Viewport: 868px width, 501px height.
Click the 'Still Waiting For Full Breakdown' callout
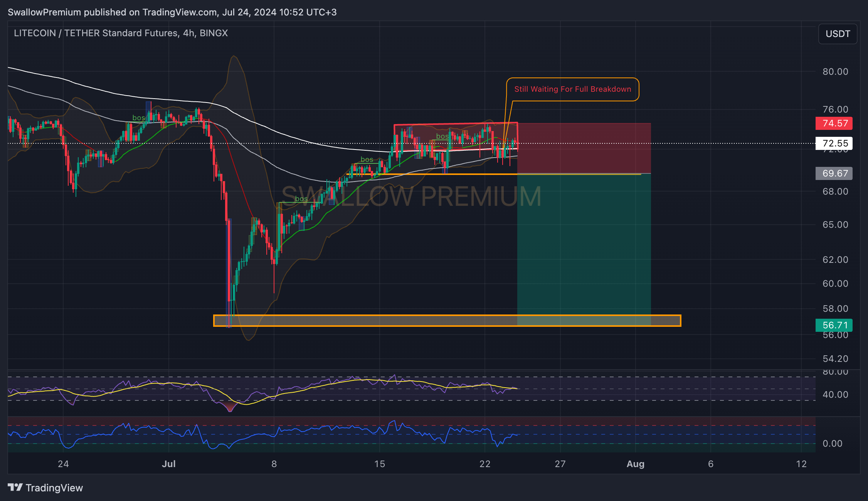(x=572, y=89)
